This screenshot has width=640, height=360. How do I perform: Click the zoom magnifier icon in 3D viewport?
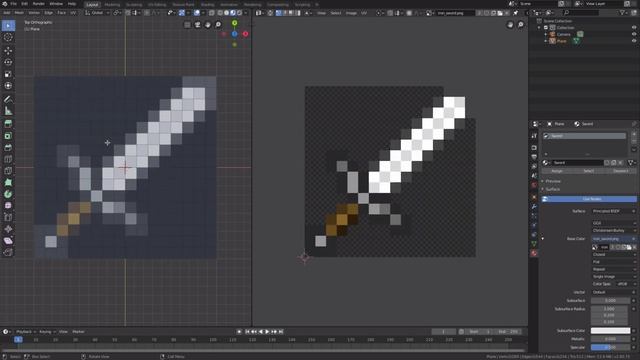point(218,25)
